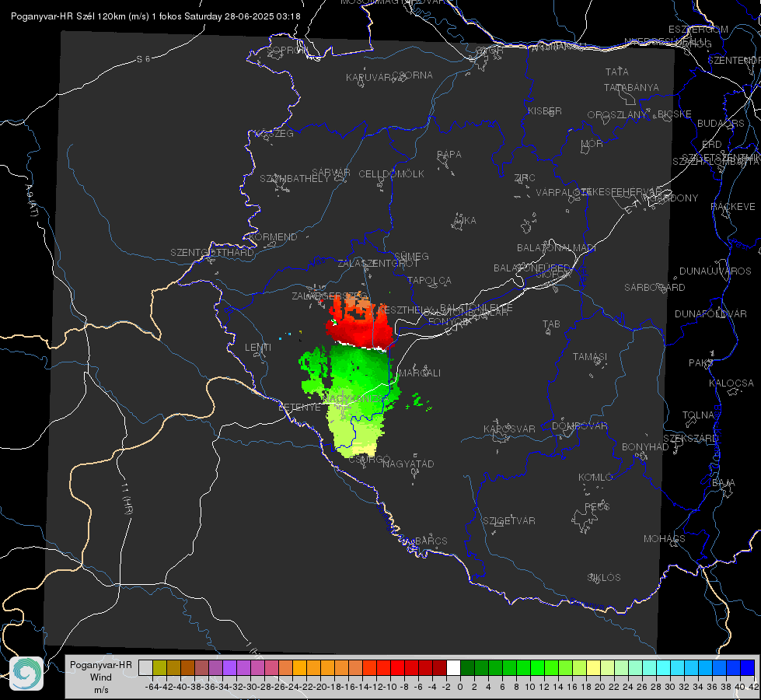The width and height of the screenshot is (761, 700).
Task: Select the ZIRC label
Action: pyautogui.click(x=525, y=178)
